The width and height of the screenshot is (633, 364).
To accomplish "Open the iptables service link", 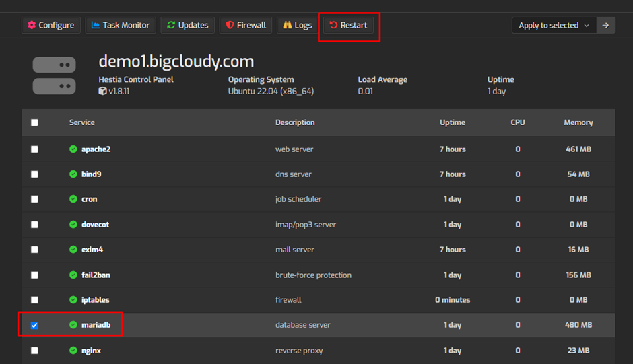I will [95, 300].
